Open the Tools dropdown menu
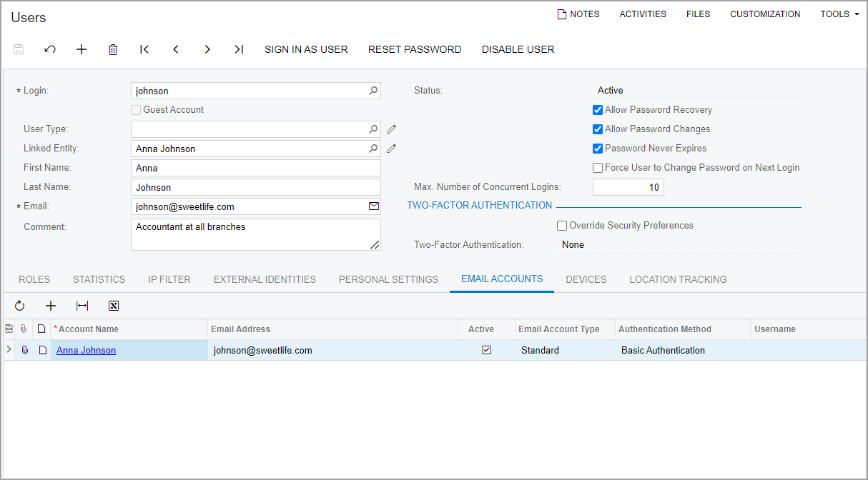This screenshot has width=868, height=480. [x=839, y=14]
